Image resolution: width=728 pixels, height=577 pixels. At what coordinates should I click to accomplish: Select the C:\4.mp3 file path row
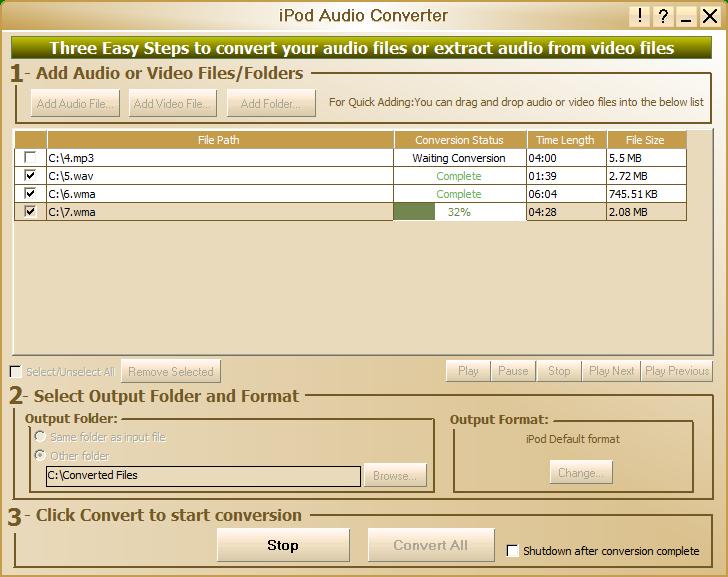(220, 158)
